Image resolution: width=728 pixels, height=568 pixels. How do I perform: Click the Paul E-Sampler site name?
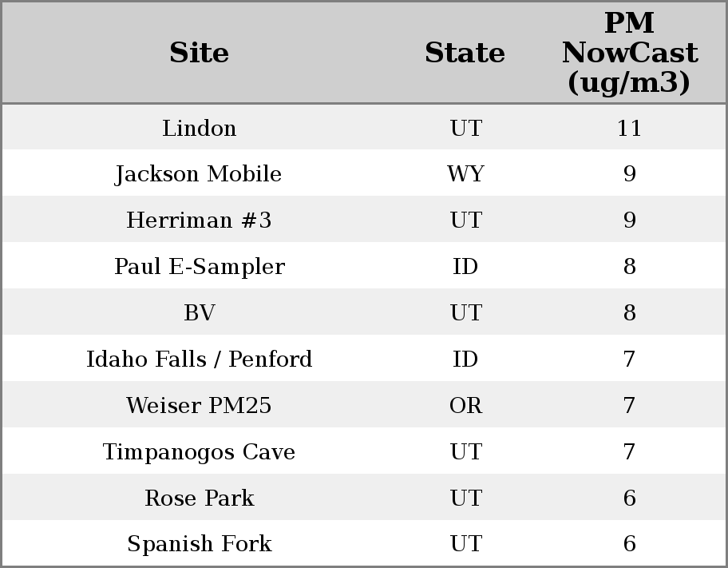tap(199, 267)
